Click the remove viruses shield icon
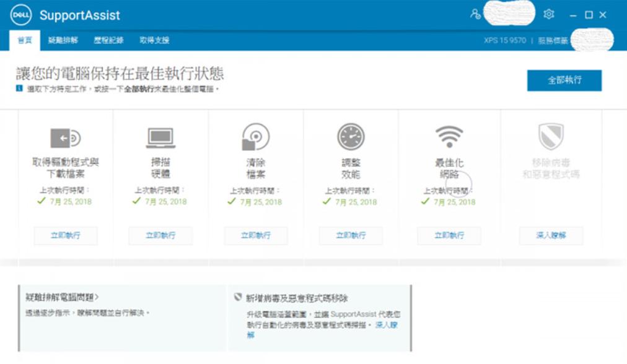Viewport: 627px width, 364px height. pos(551,136)
